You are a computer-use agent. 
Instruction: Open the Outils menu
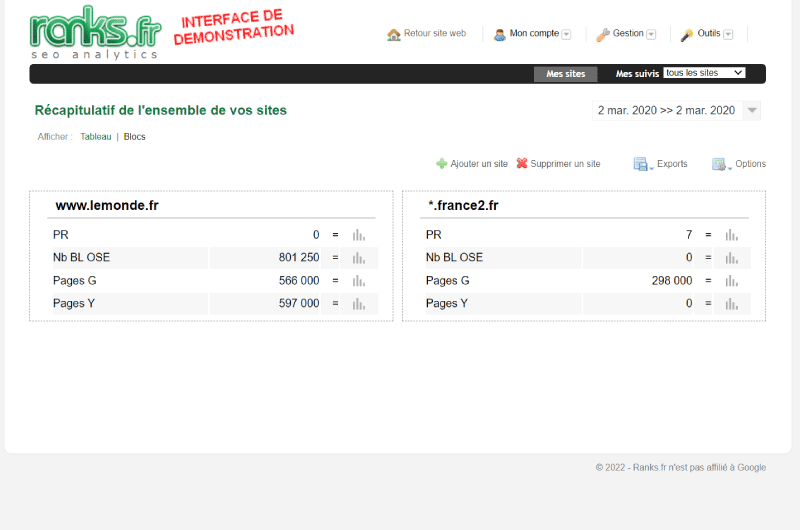pos(709,33)
